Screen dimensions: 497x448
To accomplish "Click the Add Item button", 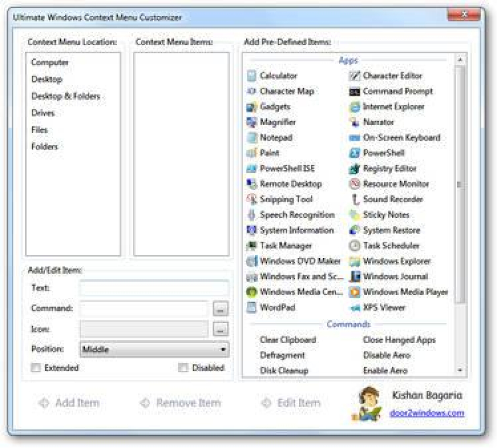I will (x=69, y=403).
